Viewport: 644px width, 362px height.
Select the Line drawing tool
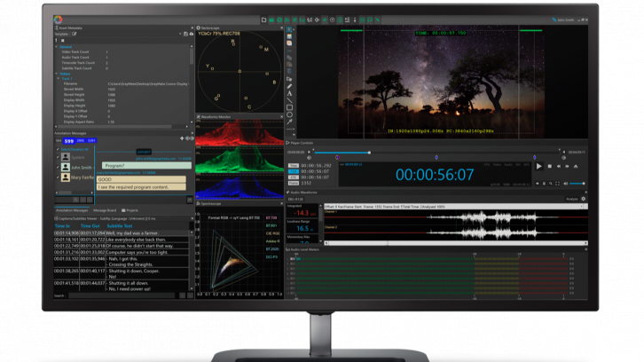289,100
